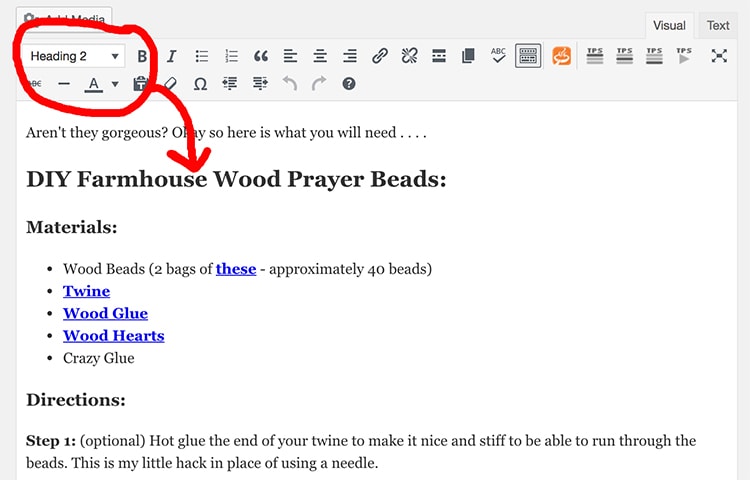Click the third TPS toolbar icon
Image resolution: width=750 pixels, height=480 pixels.
(654, 55)
